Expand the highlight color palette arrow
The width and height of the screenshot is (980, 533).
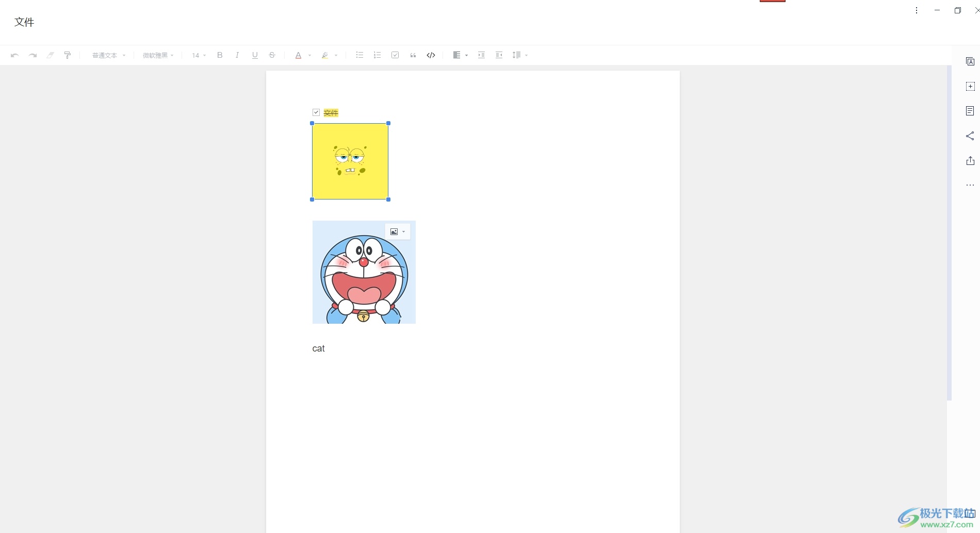click(x=336, y=56)
